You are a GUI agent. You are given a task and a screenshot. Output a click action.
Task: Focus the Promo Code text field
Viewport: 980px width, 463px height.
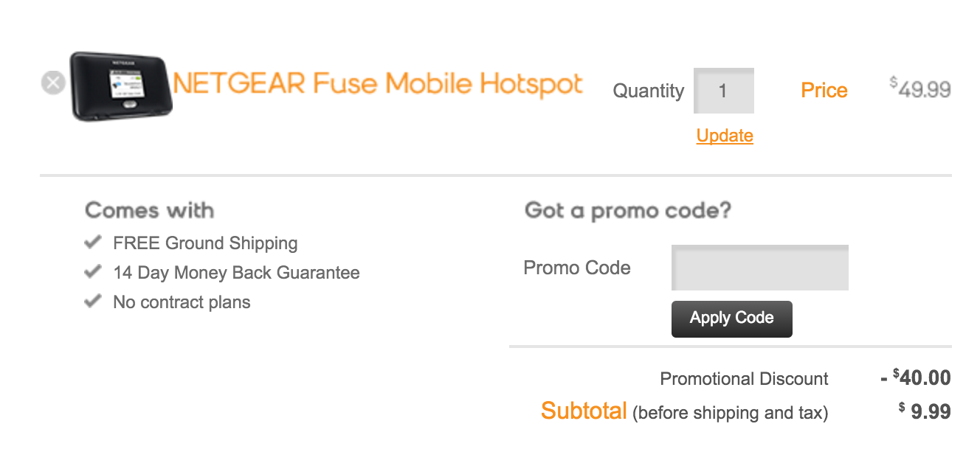pyautogui.click(x=759, y=268)
